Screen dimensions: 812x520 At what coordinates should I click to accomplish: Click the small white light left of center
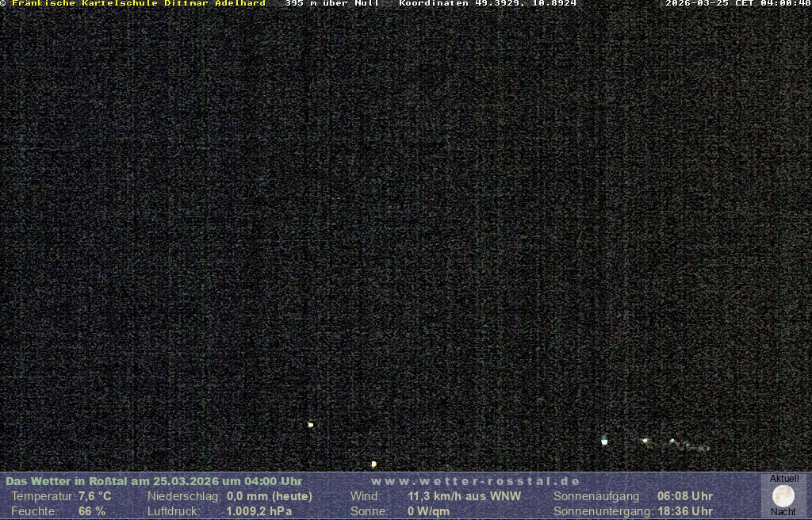tap(310, 425)
